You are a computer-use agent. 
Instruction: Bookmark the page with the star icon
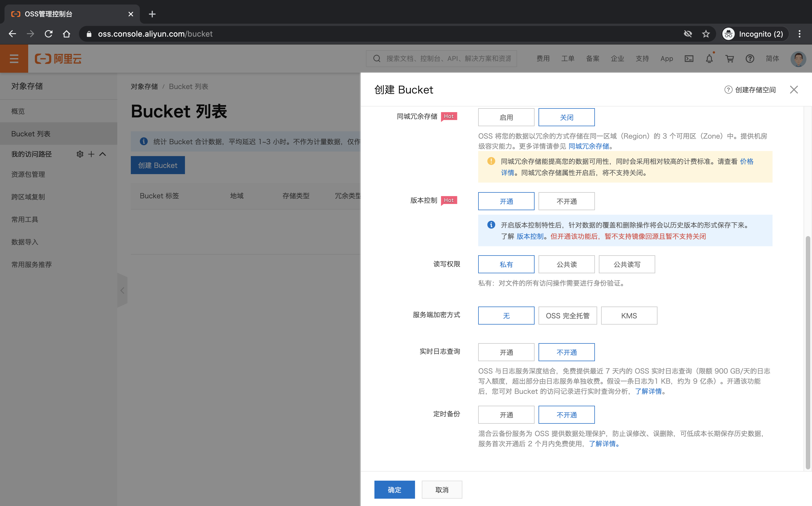coord(706,34)
